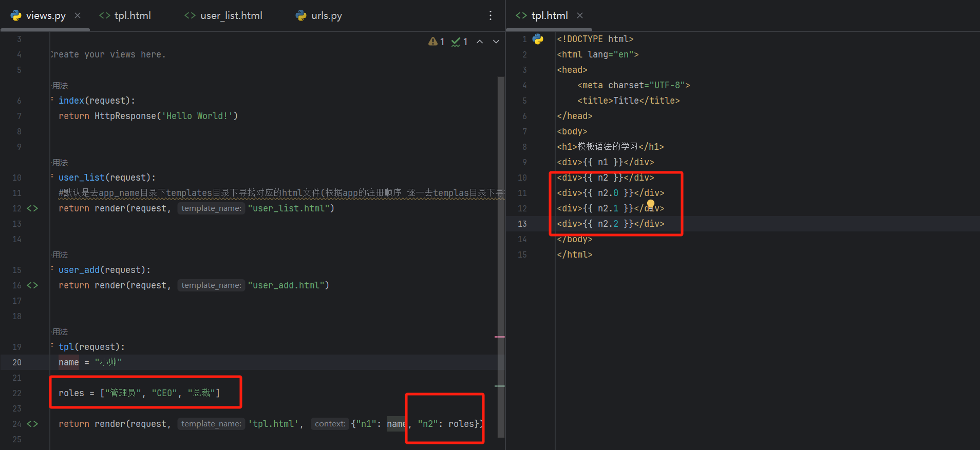
Task: Click the index function name
Action: point(71,101)
